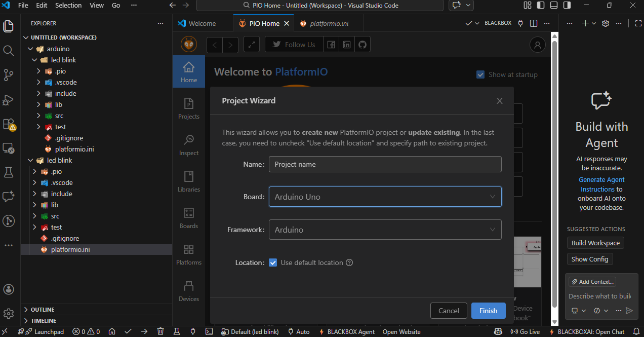The width and height of the screenshot is (644, 337).
Task: Open the Framework dropdown showing Arduino
Action: (x=385, y=230)
